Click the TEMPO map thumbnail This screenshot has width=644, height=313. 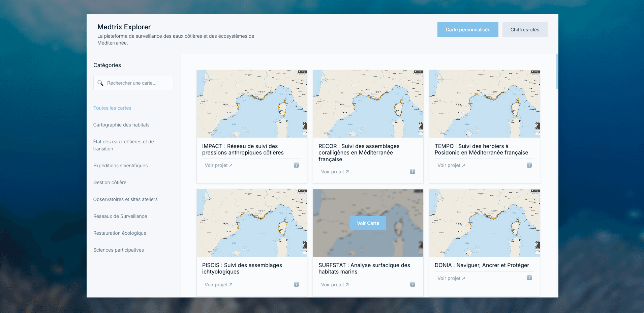pyautogui.click(x=484, y=104)
